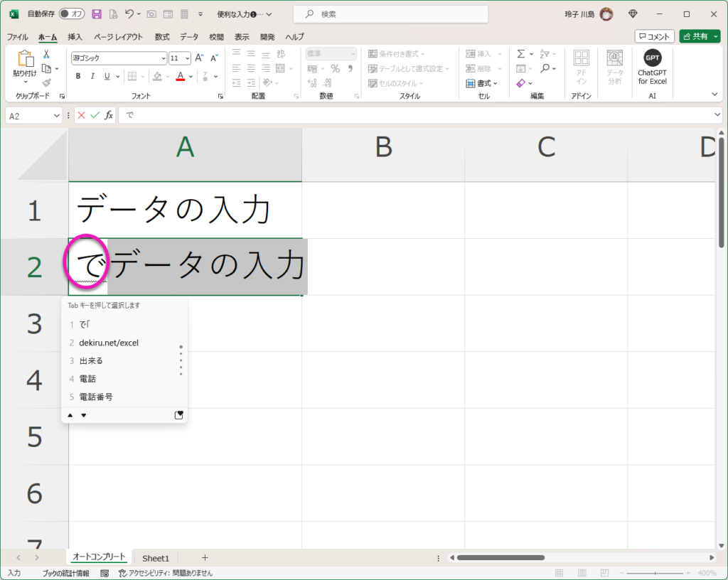Screen dimensions: 728x580
Task: Toggle the AutoSave switch
Action: 71,14
